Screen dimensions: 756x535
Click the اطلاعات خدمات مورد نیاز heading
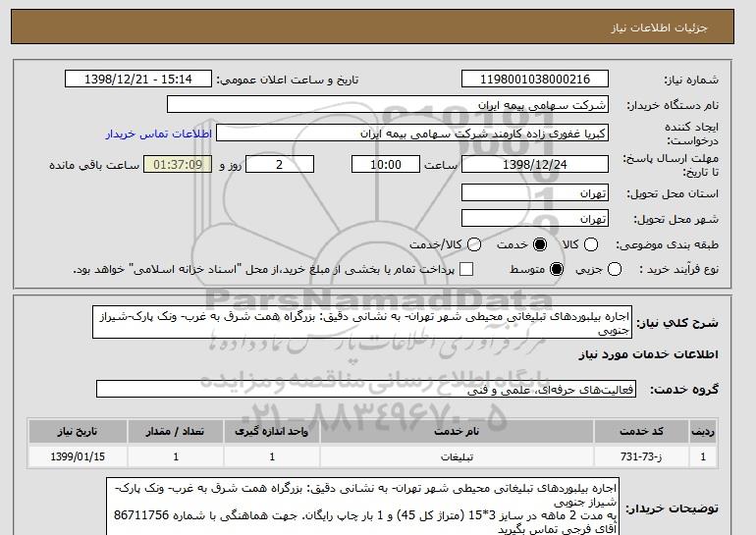coord(648,354)
